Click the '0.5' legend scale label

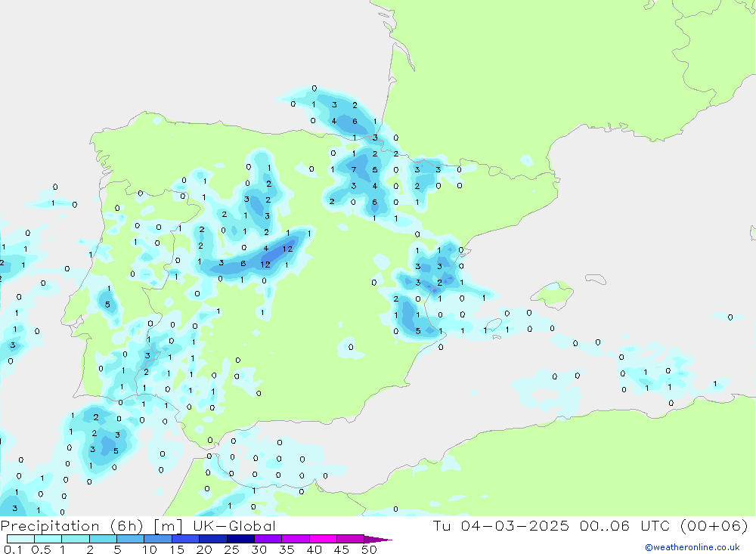pos(41,549)
